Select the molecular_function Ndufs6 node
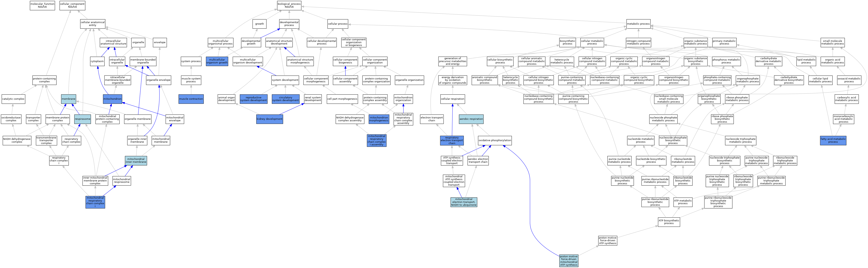This screenshot has width=868, height=268. (42, 5)
